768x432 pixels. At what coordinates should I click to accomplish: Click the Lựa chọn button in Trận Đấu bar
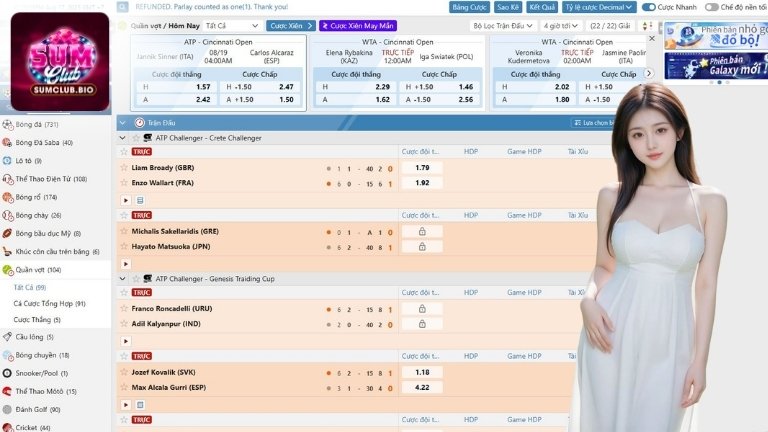(593, 123)
